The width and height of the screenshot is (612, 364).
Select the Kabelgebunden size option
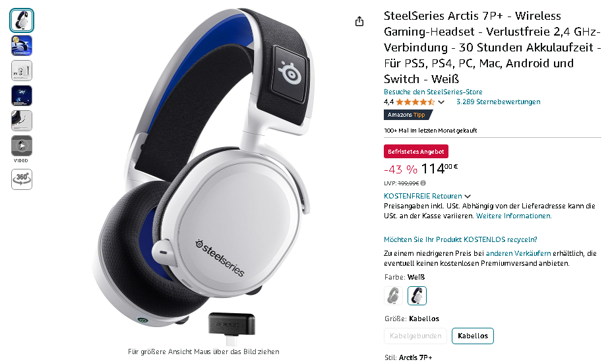(x=415, y=336)
